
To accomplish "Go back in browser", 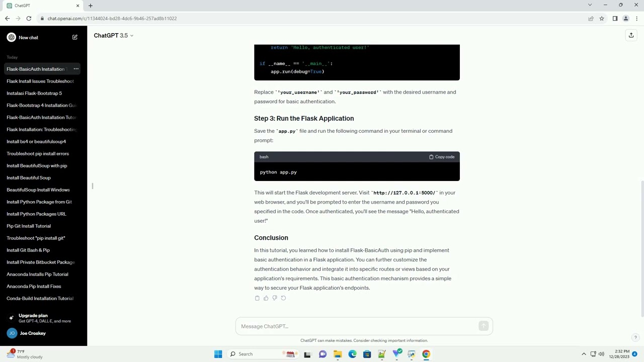I will coord(7,19).
